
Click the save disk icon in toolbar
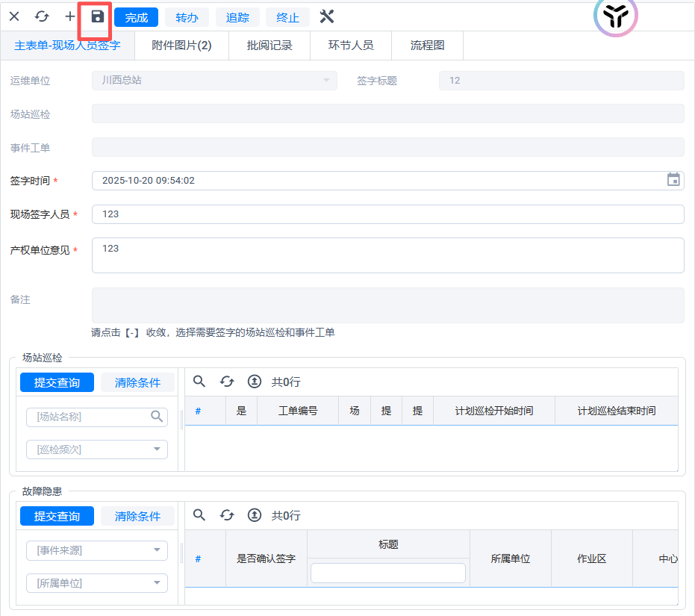pyautogui.click(x=97, y=16)
